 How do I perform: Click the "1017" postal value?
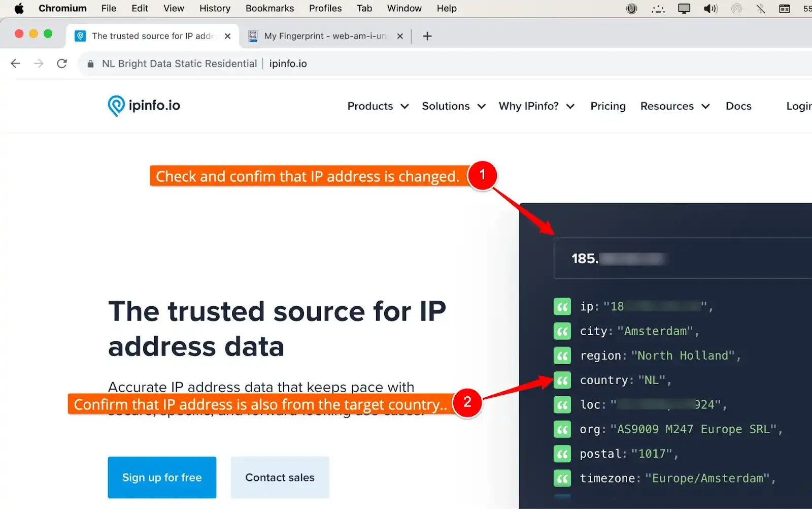(x=652, y=454)
